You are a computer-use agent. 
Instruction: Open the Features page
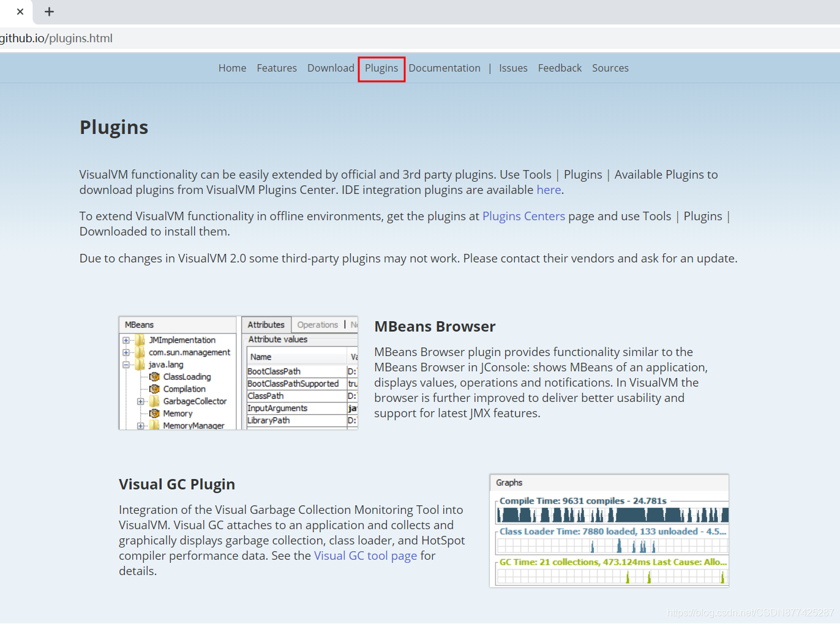point(277,68)
